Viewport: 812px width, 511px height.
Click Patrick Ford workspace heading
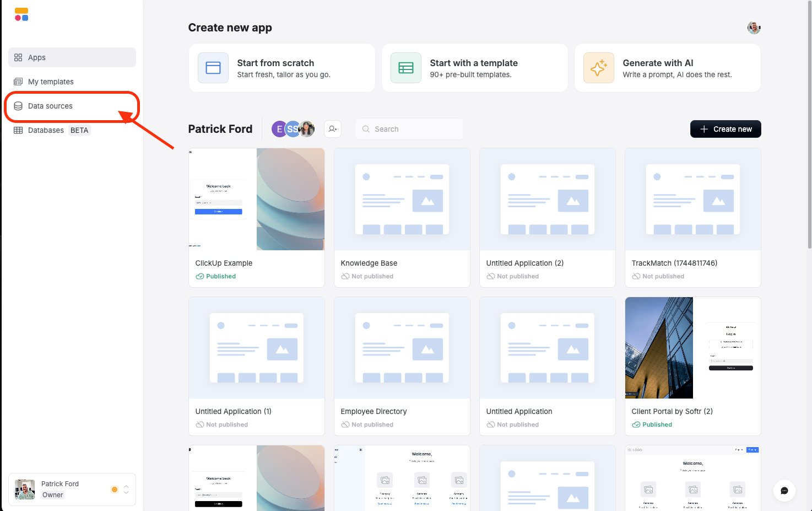tap(220, 129)
